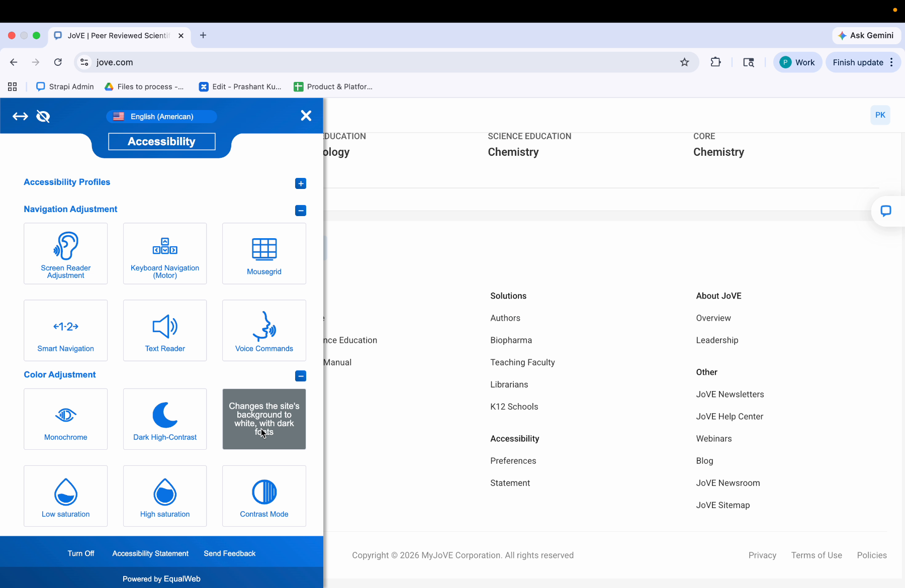
Task: Click the hide accessibility widget eye icon
Action: 43,117
